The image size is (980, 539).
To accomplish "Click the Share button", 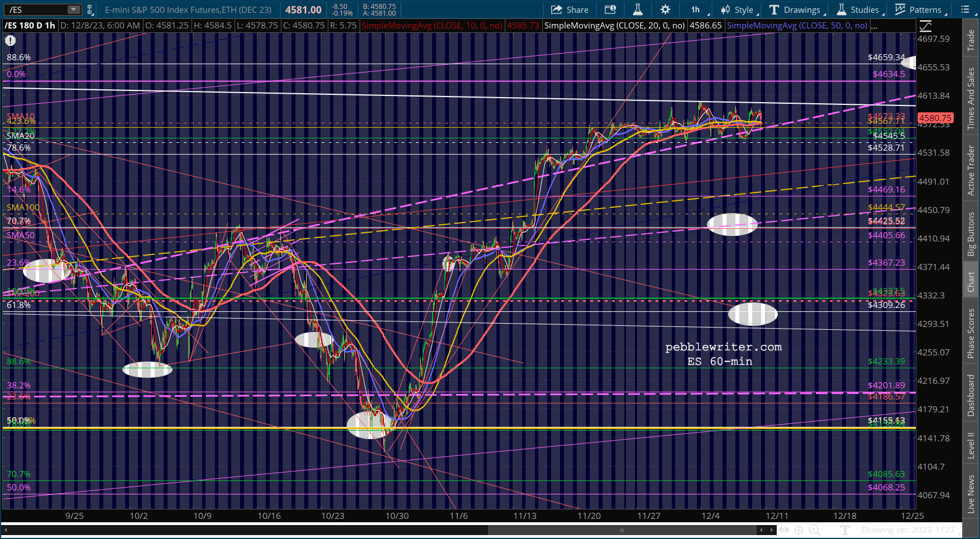I will pyautogui.click(x=570, y=9).
